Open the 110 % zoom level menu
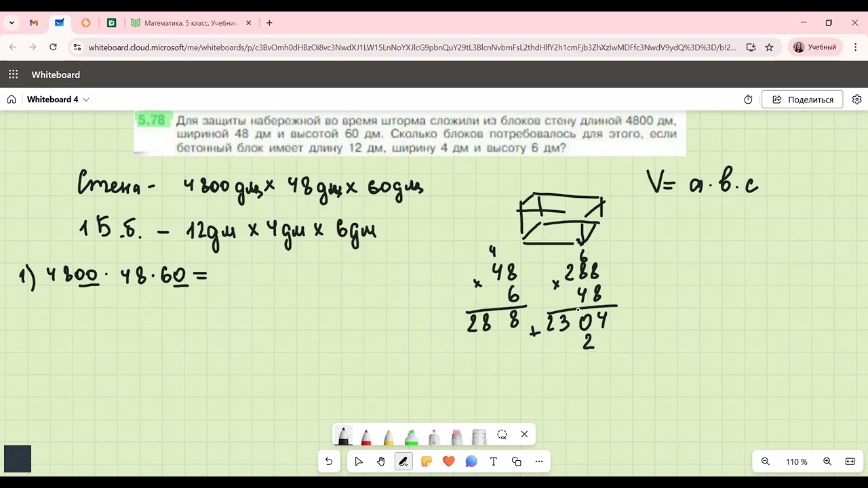 [797, 462]
